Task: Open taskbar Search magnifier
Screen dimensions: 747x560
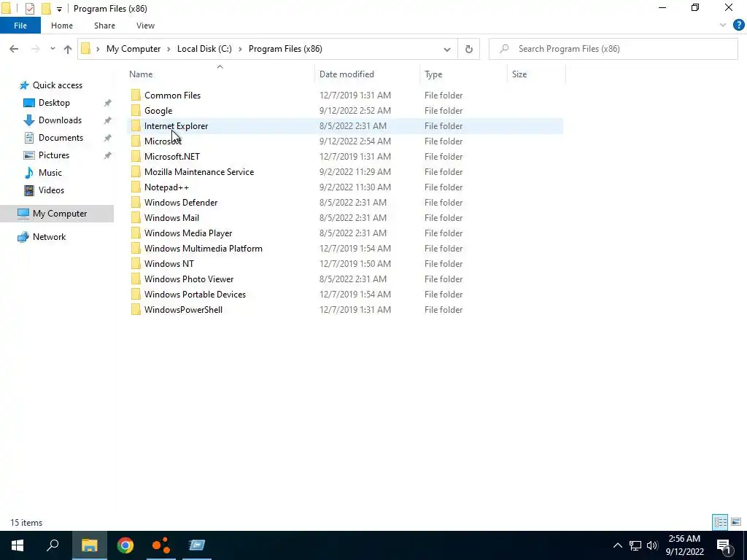Action: 53,545
